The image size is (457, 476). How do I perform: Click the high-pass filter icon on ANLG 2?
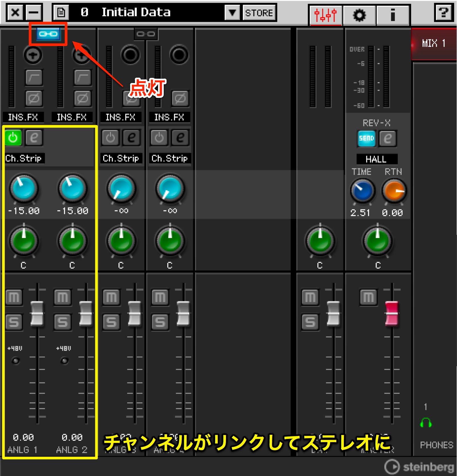click(83, 77)
